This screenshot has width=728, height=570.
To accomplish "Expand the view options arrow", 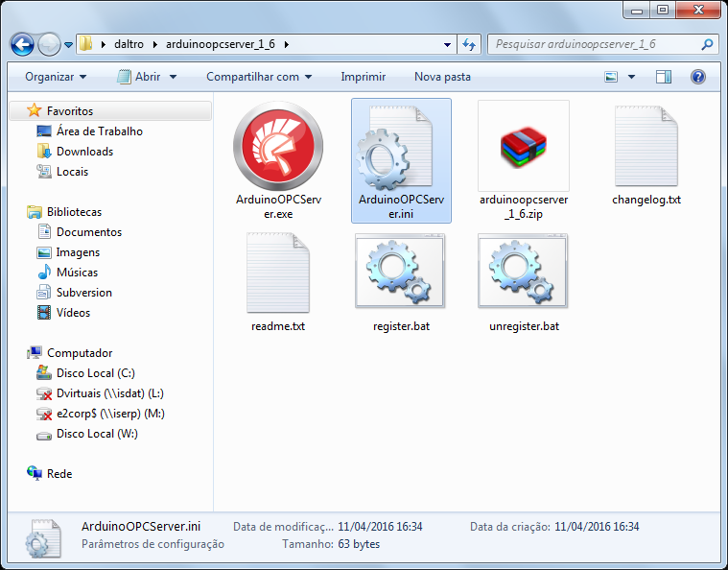I will coord(631,77).
